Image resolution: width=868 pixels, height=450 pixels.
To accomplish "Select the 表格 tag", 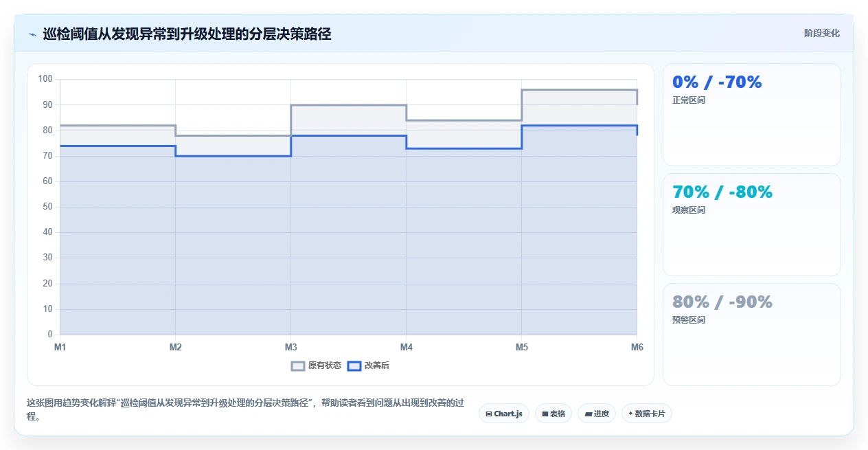I will tap(553, 414).
